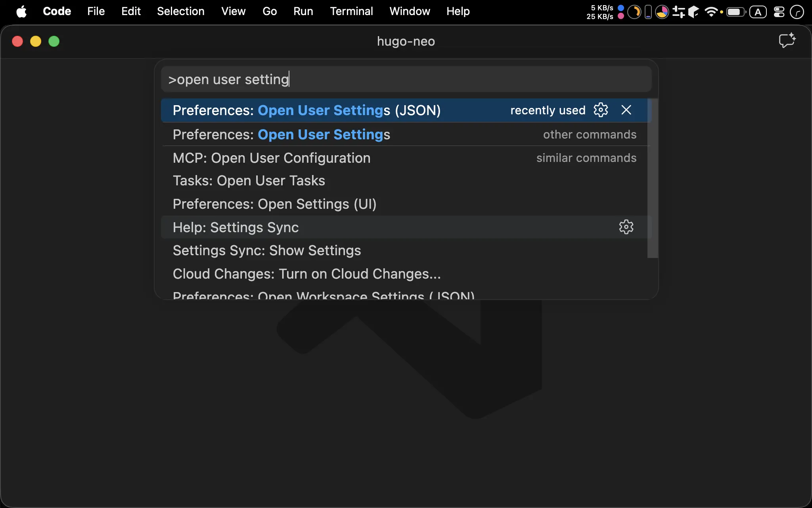This screenshot has width=812, height=508.
Task: Open the File menu
Action: pos(96,11)
